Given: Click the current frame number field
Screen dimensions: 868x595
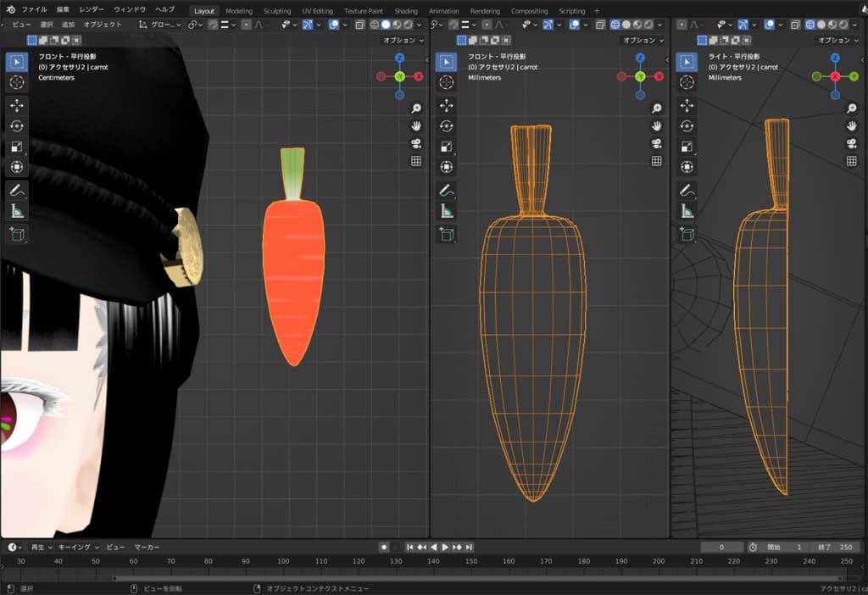Looking at the screenshot, I should pos(722,548).
